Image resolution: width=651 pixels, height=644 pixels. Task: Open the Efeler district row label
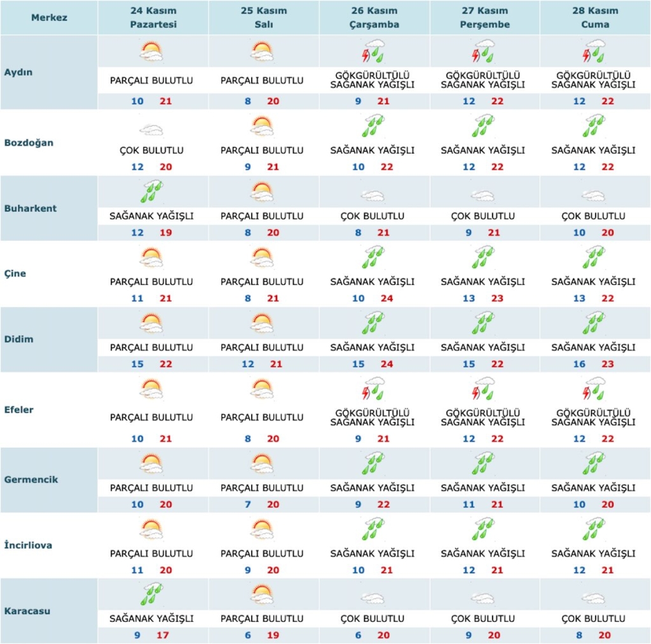click(22, 409)
